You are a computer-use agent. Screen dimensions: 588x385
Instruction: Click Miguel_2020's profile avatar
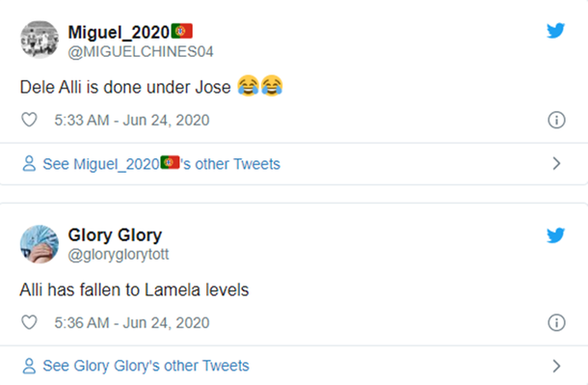point(40,40)
